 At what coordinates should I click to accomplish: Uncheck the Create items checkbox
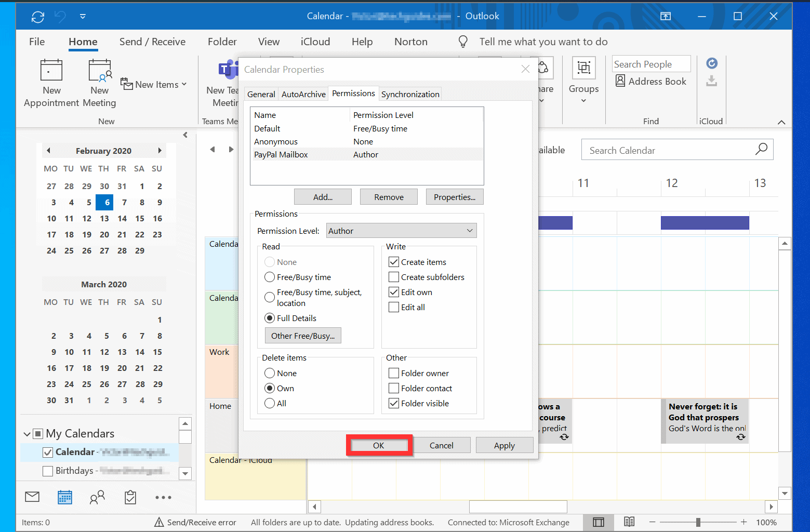tap(394, 262)
